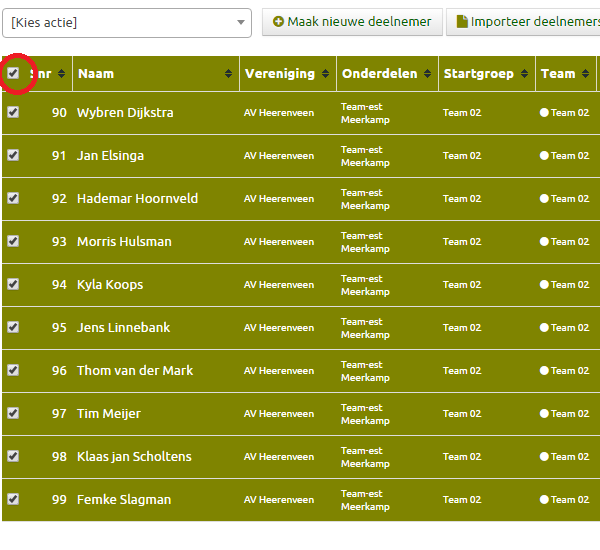Image resolution: width=600 pixels, height=550 pixels.
Task: Sort by start number column arrows
Action: tap(61, 73)
